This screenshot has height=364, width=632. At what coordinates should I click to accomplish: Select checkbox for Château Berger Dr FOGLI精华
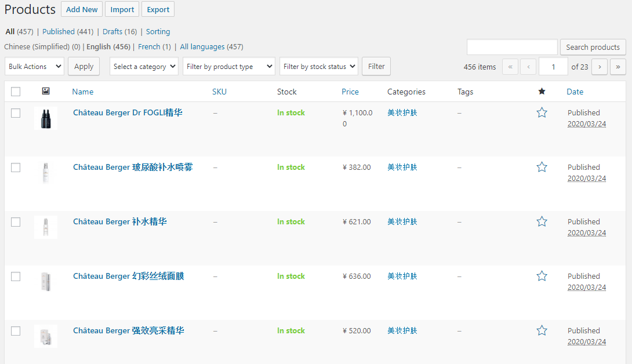click(x=16, y=113)
